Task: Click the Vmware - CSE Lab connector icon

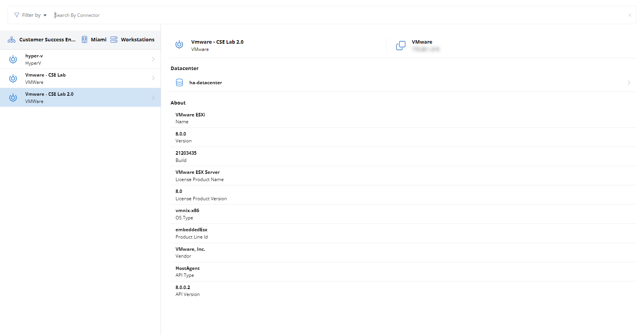Action: (x=13, y=78)
